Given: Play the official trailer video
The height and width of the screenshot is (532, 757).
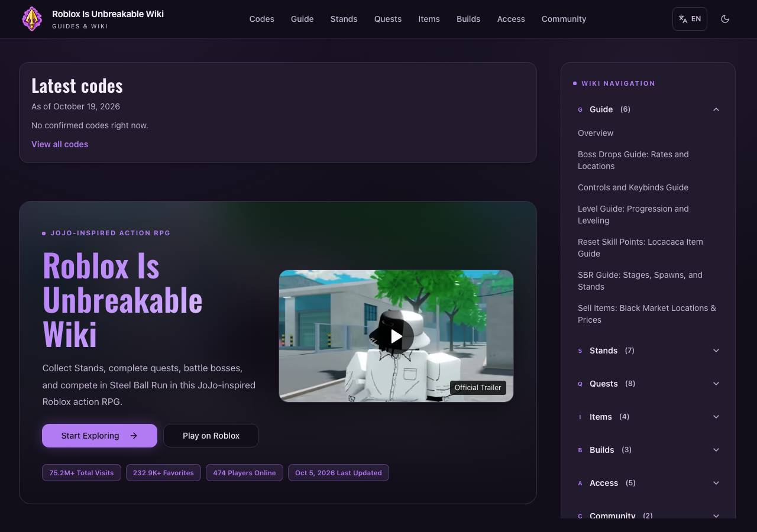Looking at the screenshot, I should pos(396,336).
